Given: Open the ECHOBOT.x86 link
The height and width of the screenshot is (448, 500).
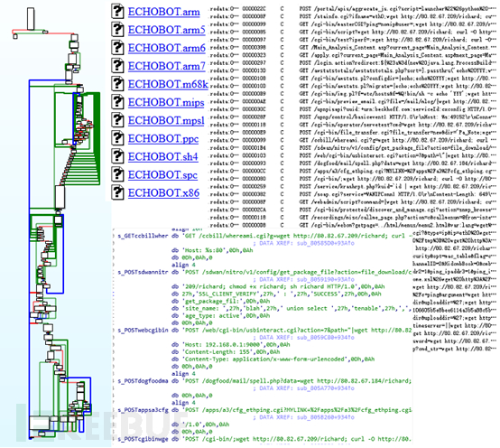Looking at the screenshot, I should tap(163, 193).
